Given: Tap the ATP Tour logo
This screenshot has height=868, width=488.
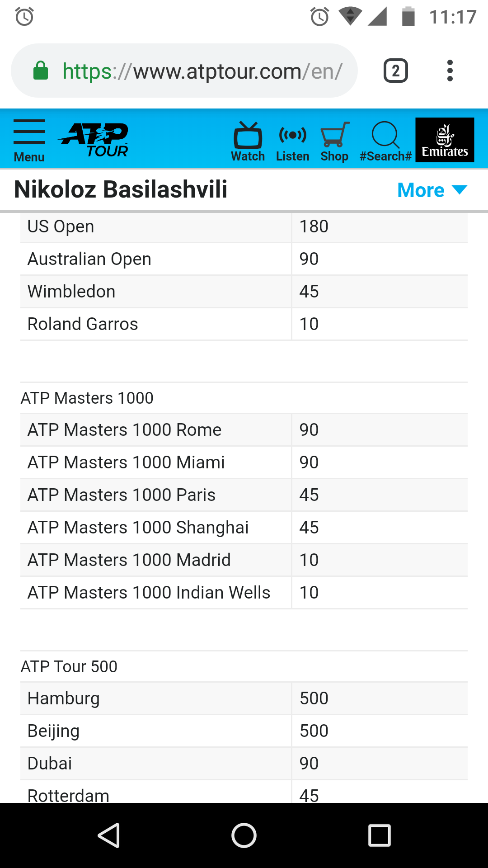Looking at the screenshot, I should [x=94, y=140].
